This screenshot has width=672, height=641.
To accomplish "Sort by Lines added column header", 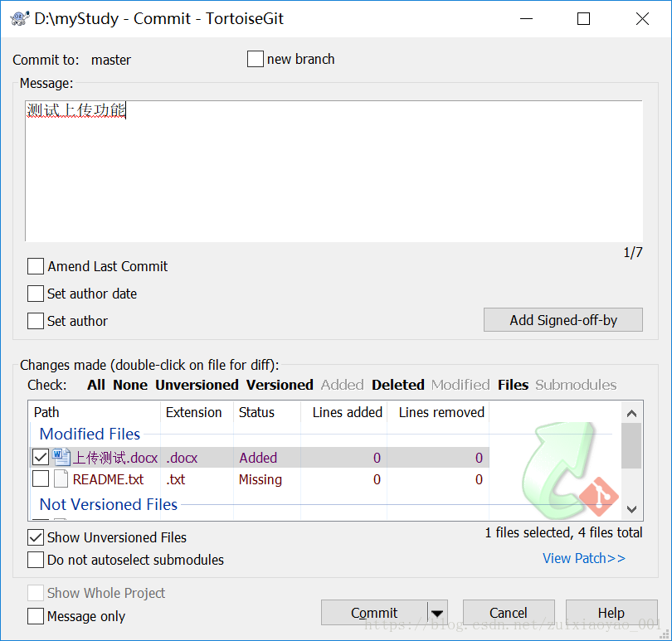I will coord(344,412).
